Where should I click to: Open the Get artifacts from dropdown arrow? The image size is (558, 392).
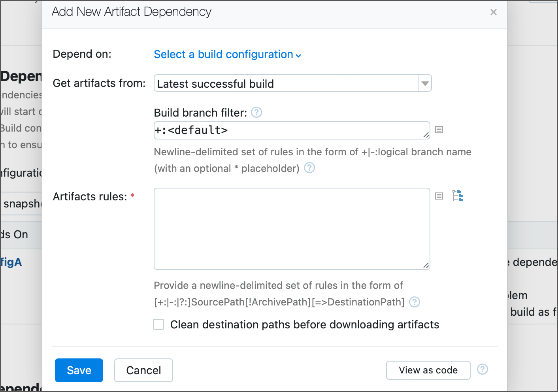click(424, 83)
